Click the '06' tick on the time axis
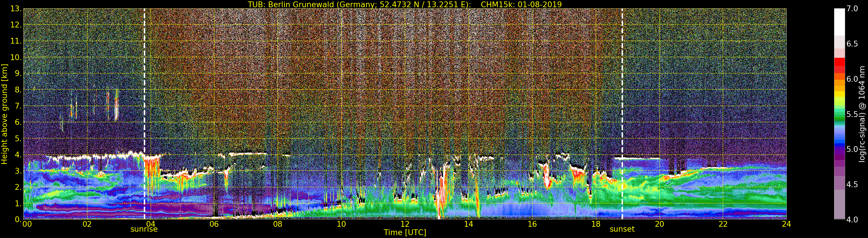Screen dimensions: 868x238 pos(214,224)
